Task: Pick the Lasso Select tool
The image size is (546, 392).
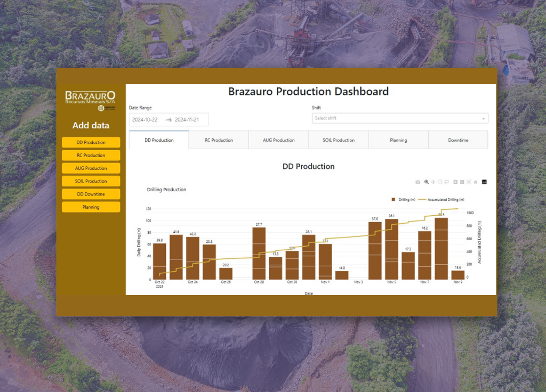Action: [447, 182]
